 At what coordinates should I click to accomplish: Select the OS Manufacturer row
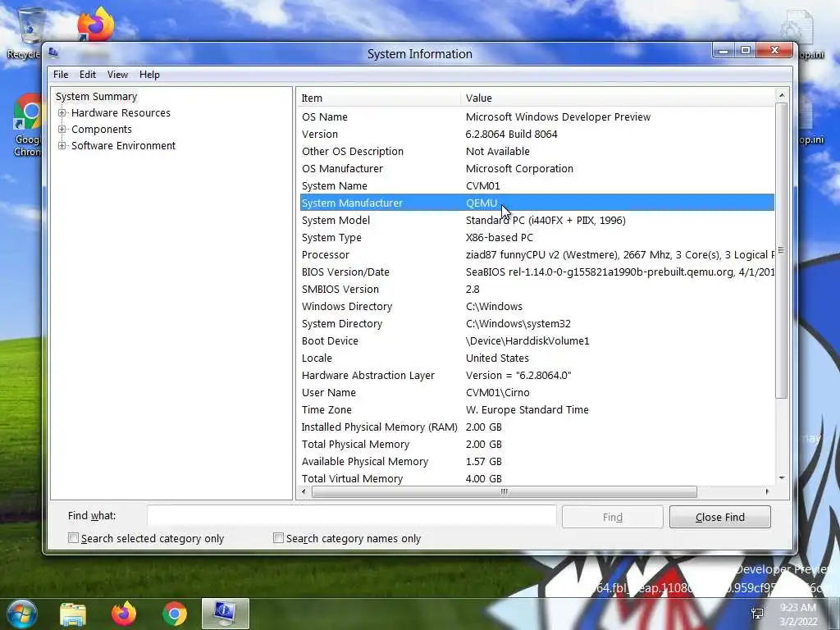[536, 168]
